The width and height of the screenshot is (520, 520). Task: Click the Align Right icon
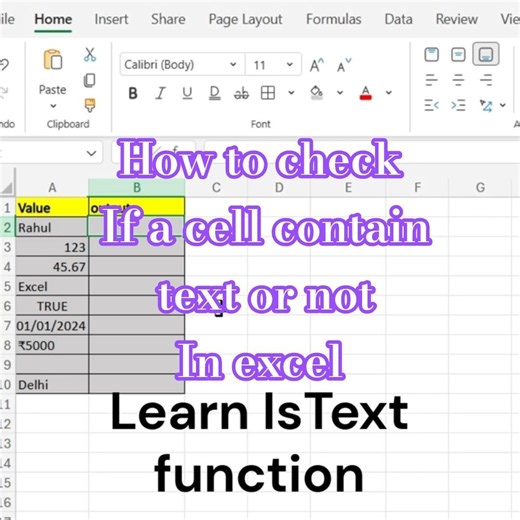click(x=486, y=80)
